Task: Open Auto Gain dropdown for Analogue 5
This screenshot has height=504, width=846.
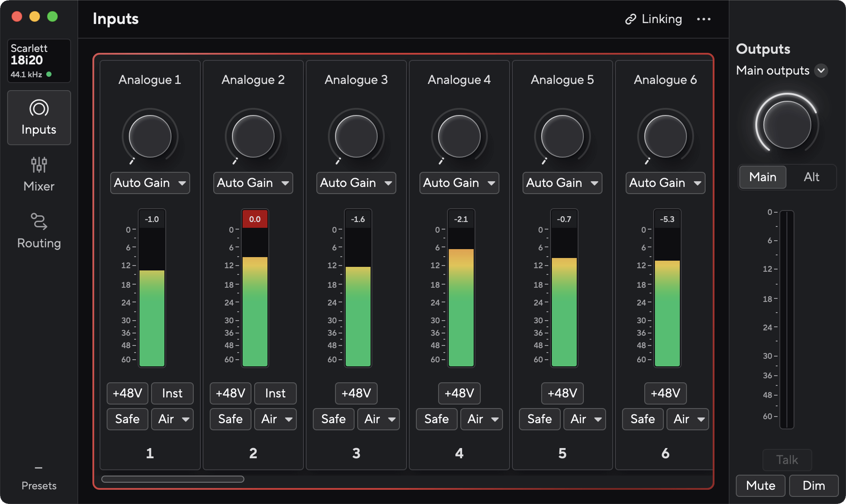Action: 563,183
